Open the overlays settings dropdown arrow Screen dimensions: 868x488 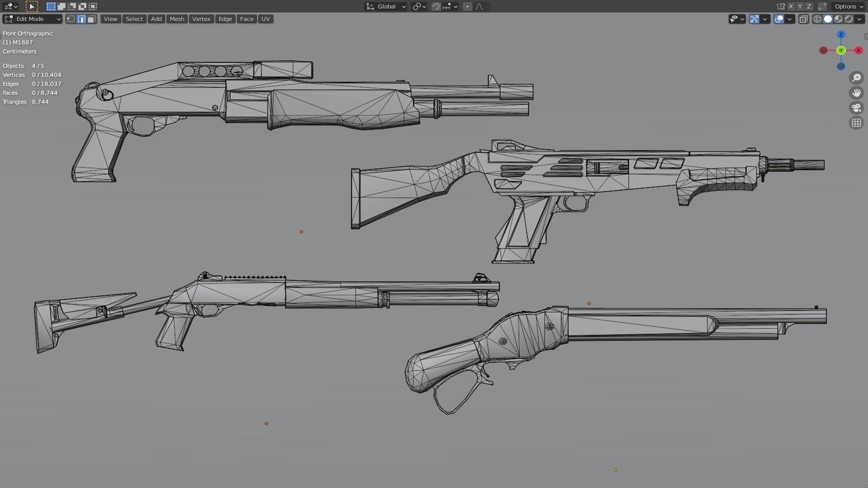pos(789,19)
